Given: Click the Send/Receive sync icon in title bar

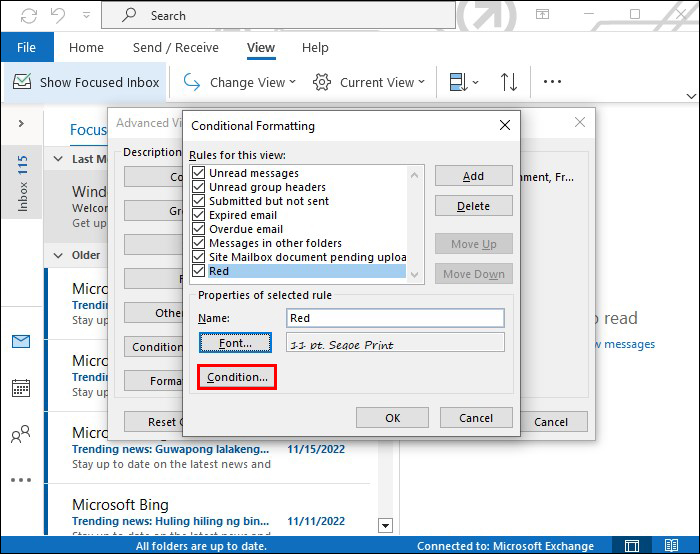Looking at the screenshot, I should coord(29,16).
